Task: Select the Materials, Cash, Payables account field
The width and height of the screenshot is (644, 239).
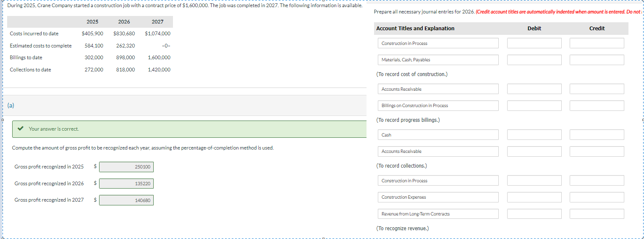Action: pyautogui.click(x=438, y=60)
